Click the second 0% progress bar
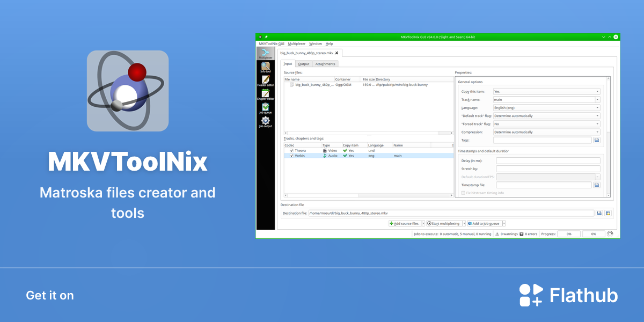This screenshot has width=644, height=322. pyautogui.click(x=594, y=234)
